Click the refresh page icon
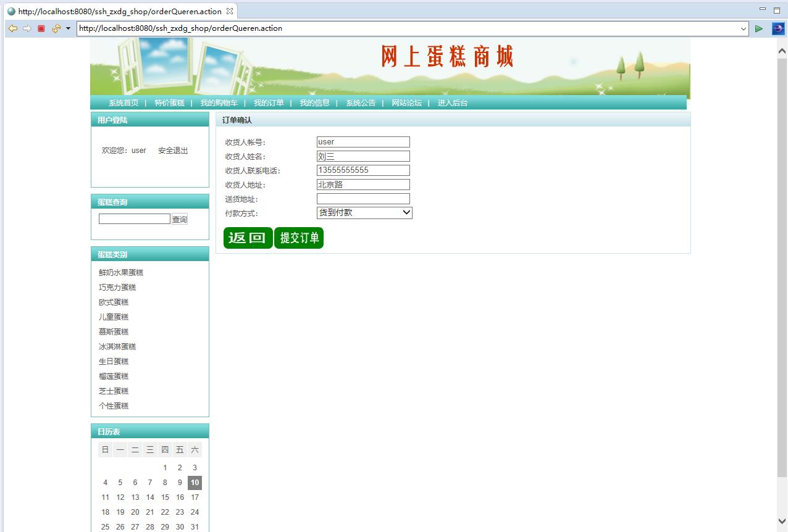Screen dimensions: 788x532 click(x=56, y=28)
